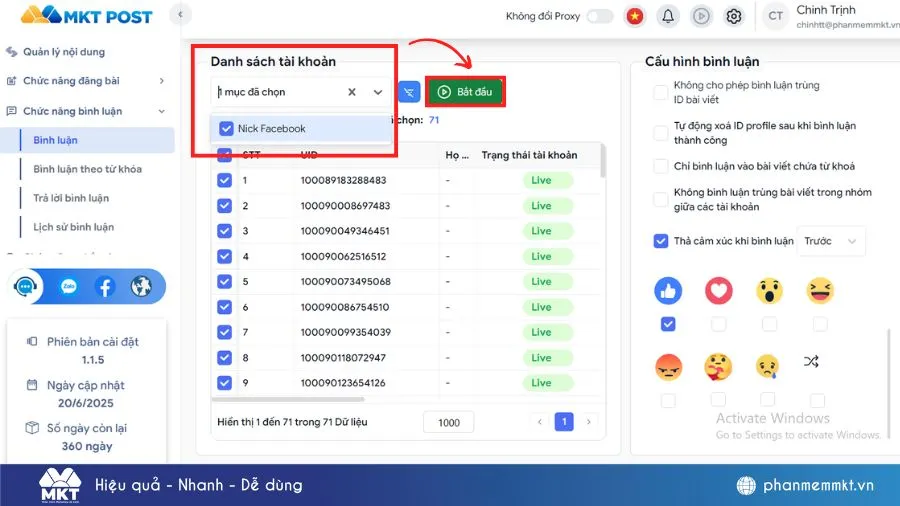Uncheck account row 2 checkbox
The image size is (900, 506).
tap(224, 205)
